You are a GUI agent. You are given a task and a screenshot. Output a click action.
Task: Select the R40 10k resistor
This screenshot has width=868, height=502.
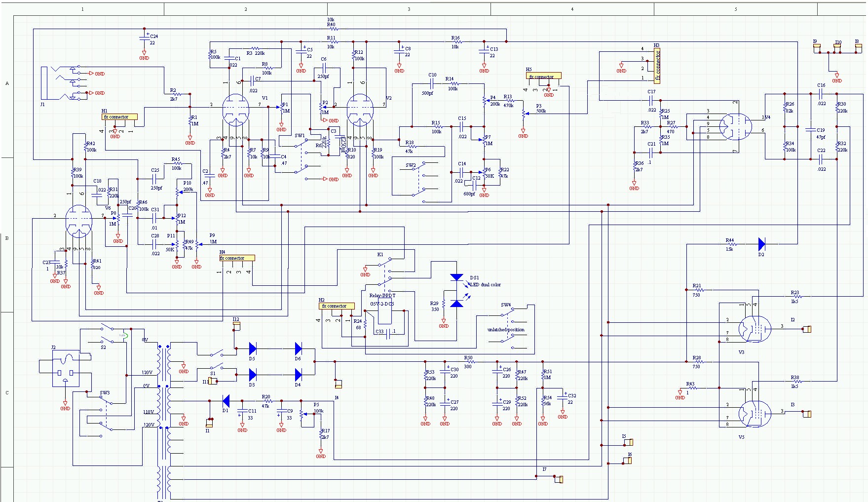[x=332, y=29]
